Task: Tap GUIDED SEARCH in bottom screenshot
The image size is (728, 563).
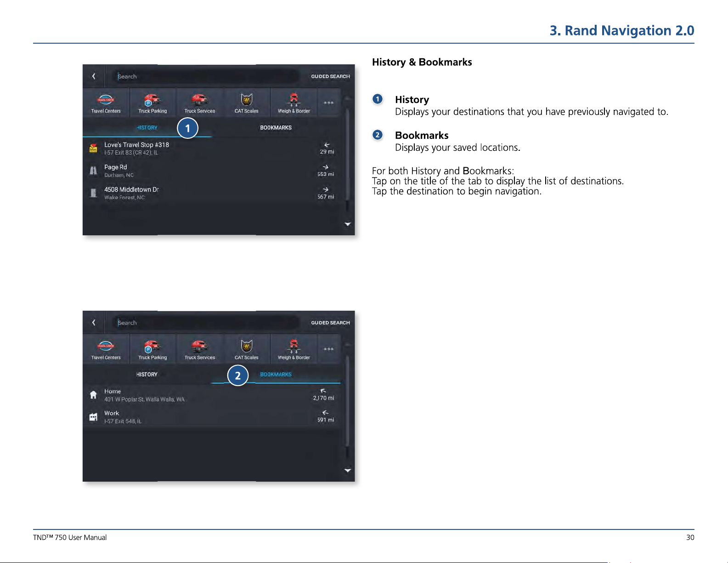Action: pos(330,323)
